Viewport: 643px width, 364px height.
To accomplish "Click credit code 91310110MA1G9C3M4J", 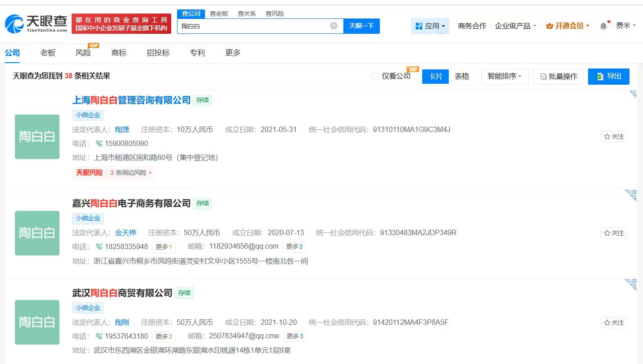I will pos(412,130).
